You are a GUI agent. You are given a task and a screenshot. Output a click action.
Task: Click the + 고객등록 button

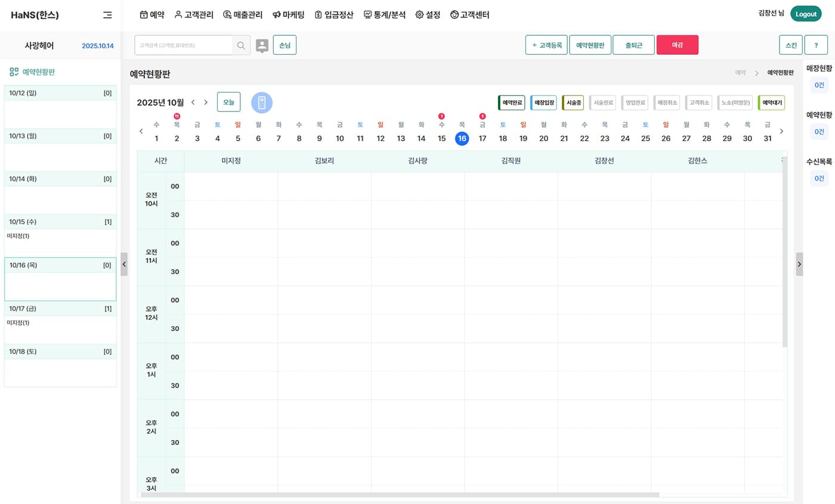click(x=546, y=45)
